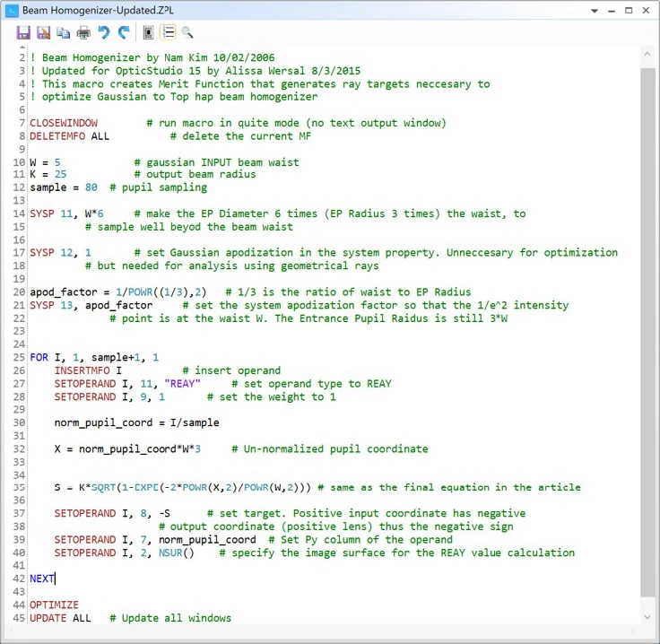Click the ZPL app icon in the title bar
The image size is (660, 644).
(x=12, y=11)
